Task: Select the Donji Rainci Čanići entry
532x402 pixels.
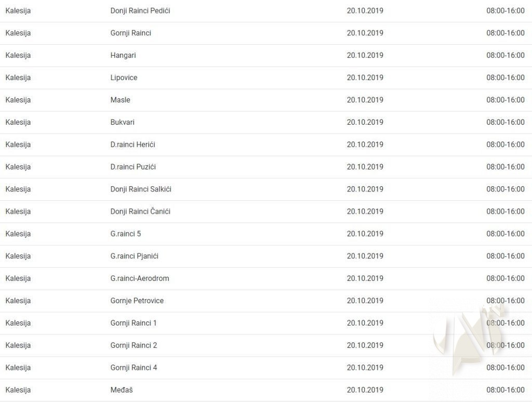Action: 140,212
